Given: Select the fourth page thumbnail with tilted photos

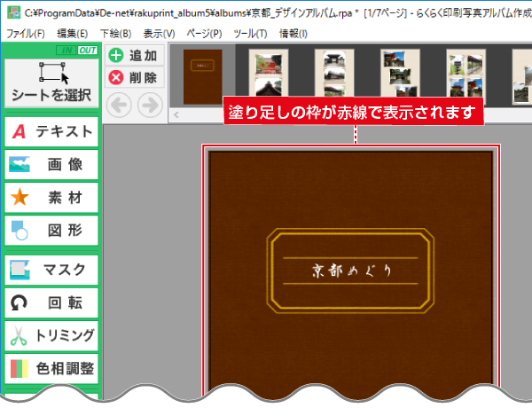Looking at the screenshot, I should tap(400, 74).
